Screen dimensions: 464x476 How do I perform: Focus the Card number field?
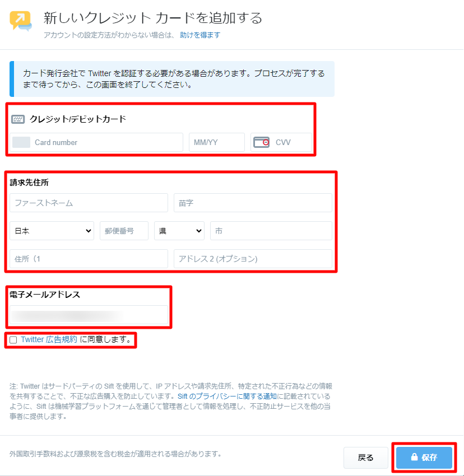[x=106, y=142]
